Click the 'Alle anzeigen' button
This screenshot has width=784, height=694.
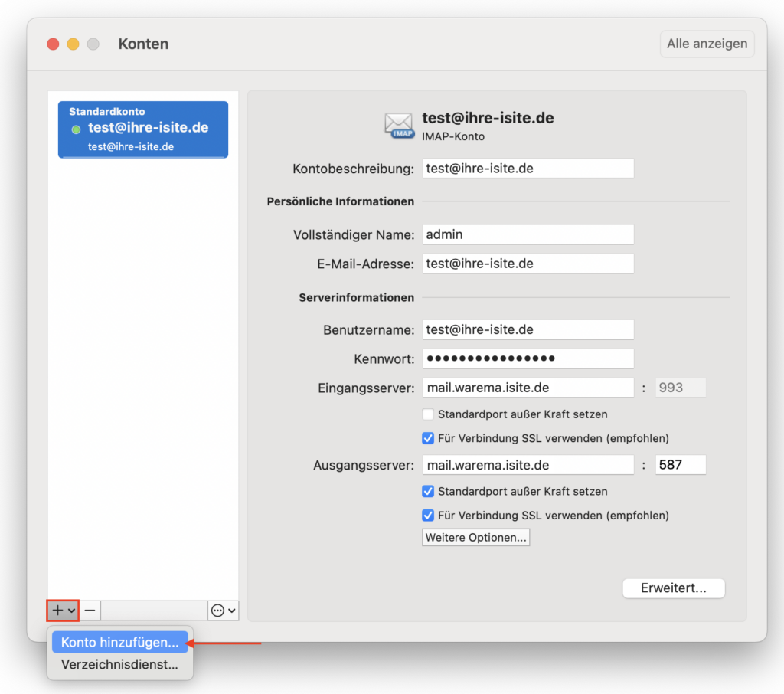tap(707, 44)
